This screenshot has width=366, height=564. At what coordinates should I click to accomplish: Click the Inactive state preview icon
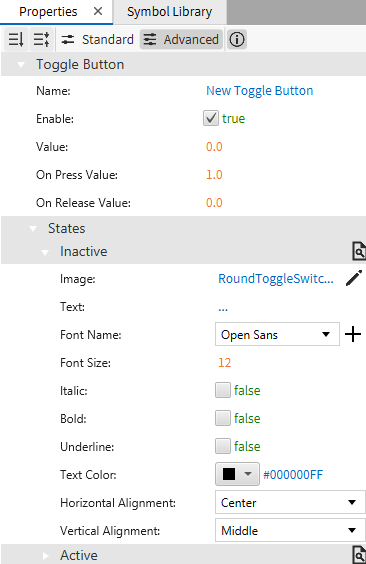tap(359, 251)
